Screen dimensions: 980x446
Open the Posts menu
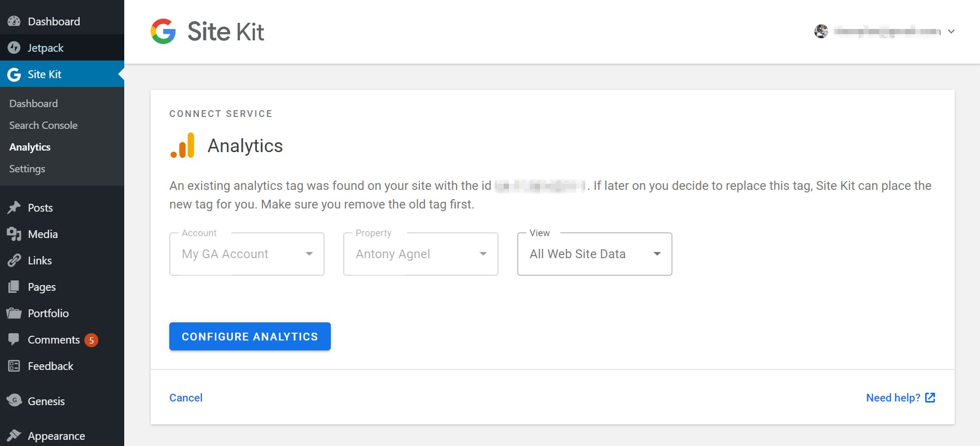[62, 207]
